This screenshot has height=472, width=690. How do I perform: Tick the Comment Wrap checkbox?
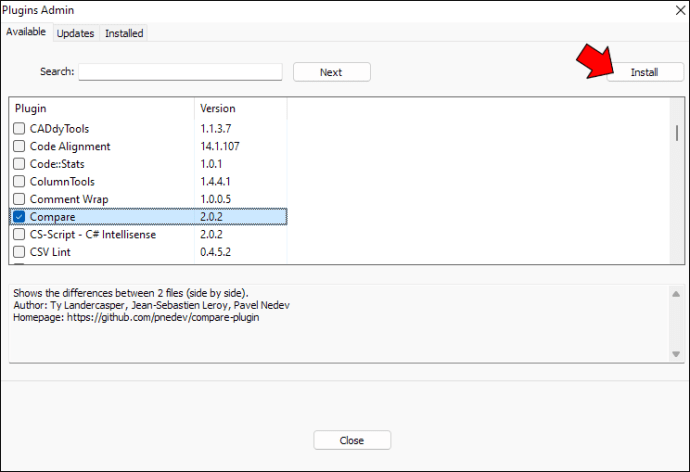pyautogui.click(x=19, y=199)
